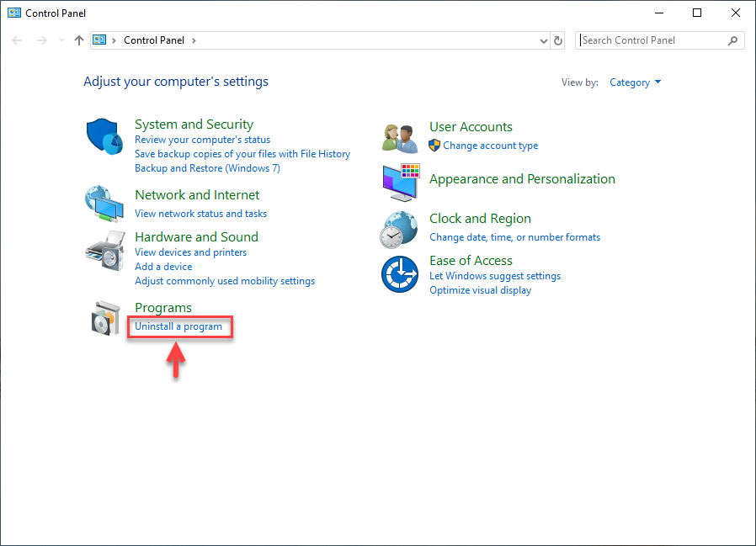Go forward using the forward arrow
756x546 pixels.
click(x=42, y=40)
